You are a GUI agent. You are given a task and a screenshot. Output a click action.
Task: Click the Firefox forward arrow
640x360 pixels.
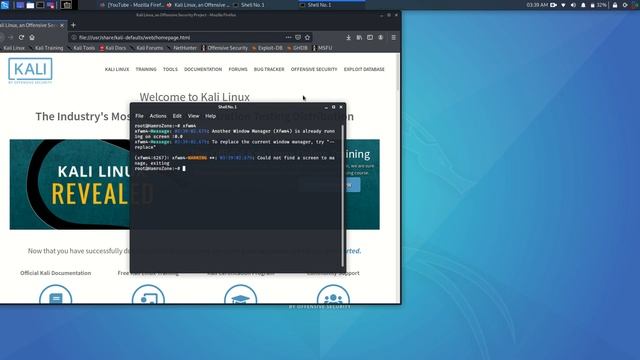point(11,37)
